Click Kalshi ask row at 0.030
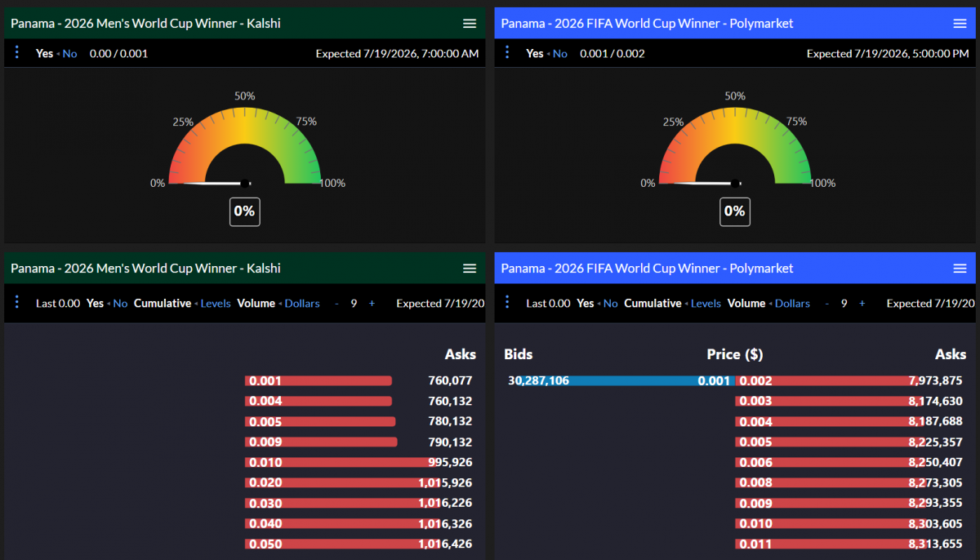 point(359,503)
